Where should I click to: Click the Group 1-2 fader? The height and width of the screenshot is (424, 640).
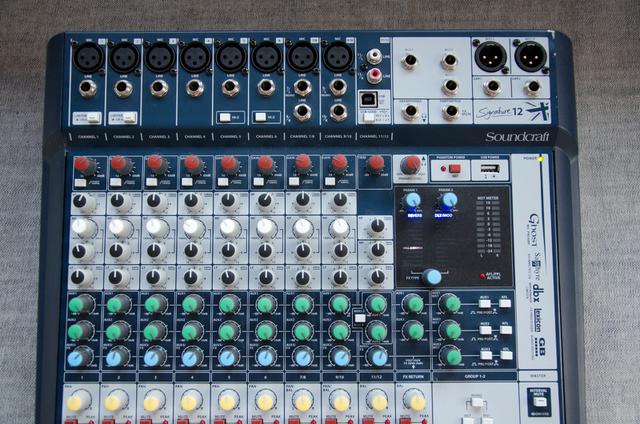(x=479, y=402)
